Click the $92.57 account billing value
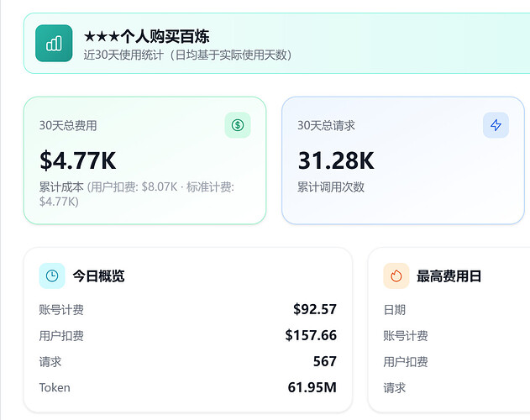This screenshot has width=530, height=420. (315, 309)
